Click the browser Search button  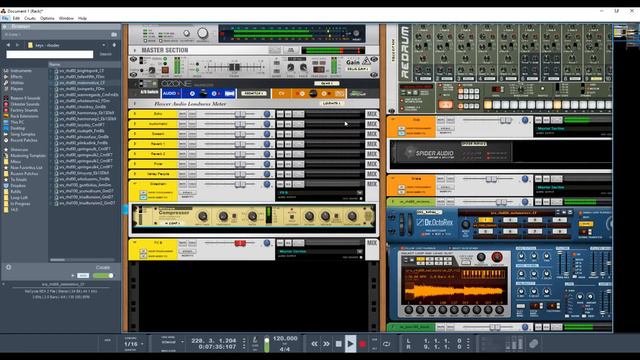point(106,54)
